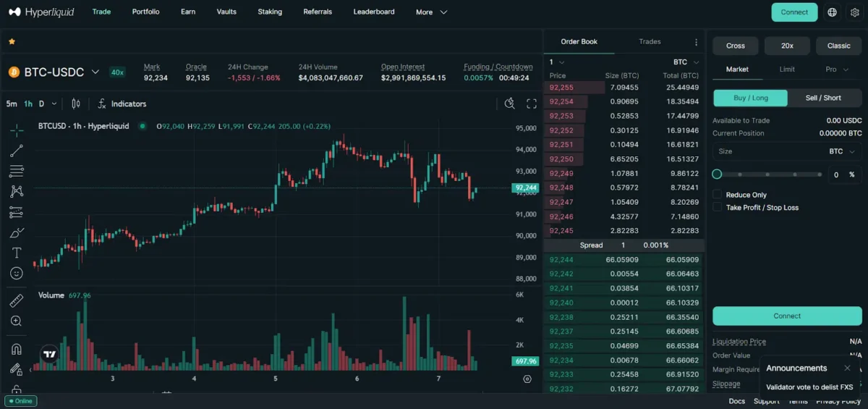Select the trend line drawing tool
The image size is (868, 409).
16,151
